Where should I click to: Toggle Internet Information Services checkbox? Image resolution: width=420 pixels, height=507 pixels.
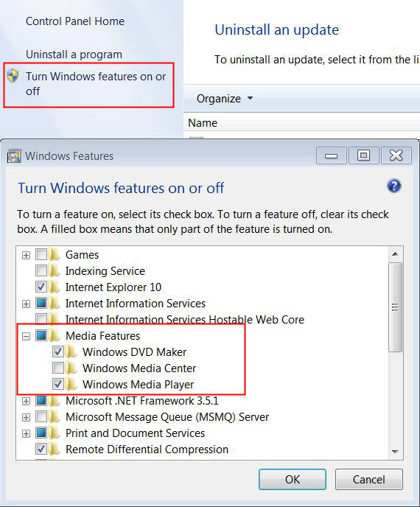(x=41, y=303)
